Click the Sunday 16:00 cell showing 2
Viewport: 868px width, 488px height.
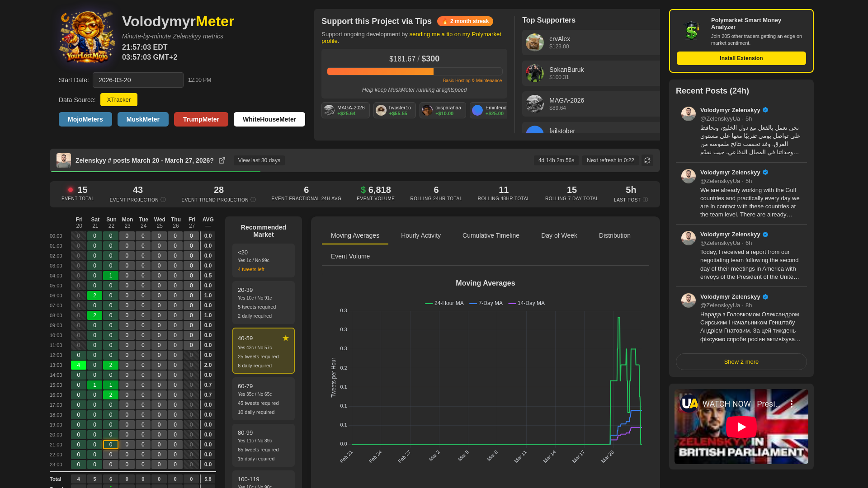(x=111, y=395)
